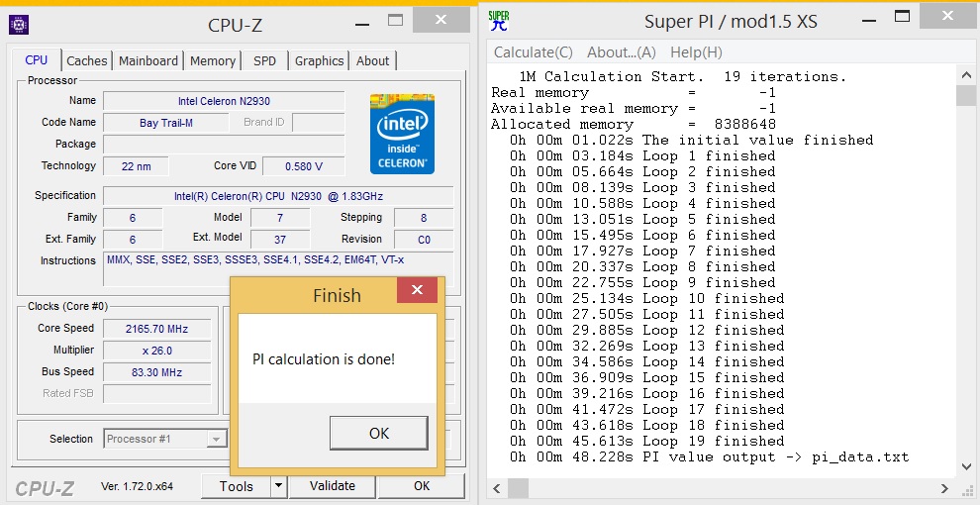Open the Memory tab
The image size is (980, 505).
[x=213, y=60]
